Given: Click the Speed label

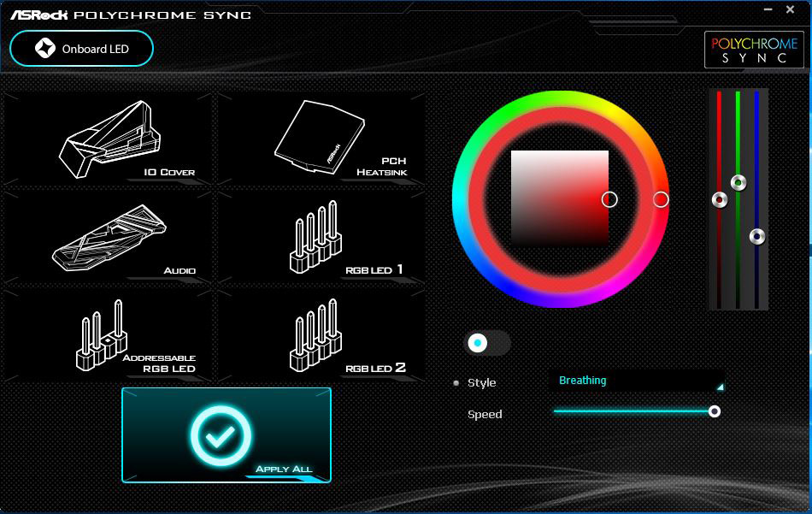Looking at the screenshot, I should (x=485, y=415).
